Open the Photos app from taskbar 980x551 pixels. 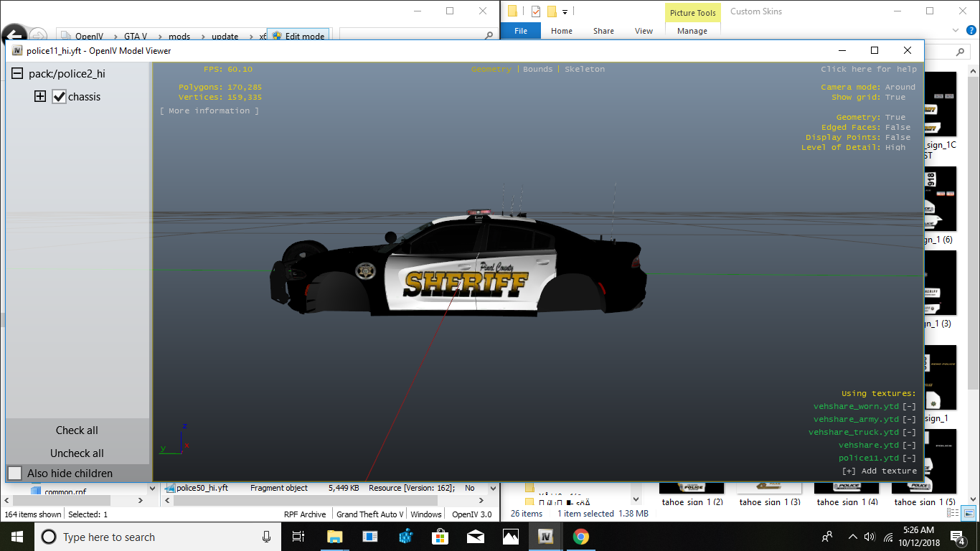510,537
